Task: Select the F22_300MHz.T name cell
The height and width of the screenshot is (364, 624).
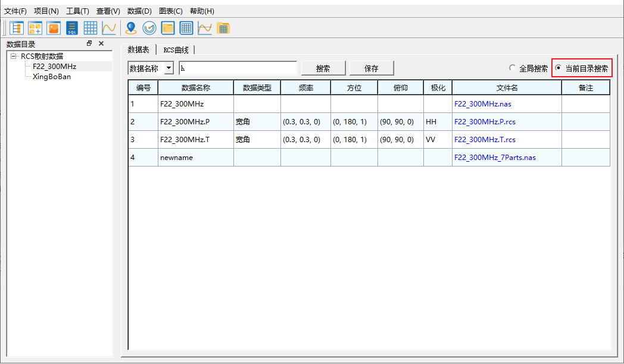Action: (x=196, y=140)
